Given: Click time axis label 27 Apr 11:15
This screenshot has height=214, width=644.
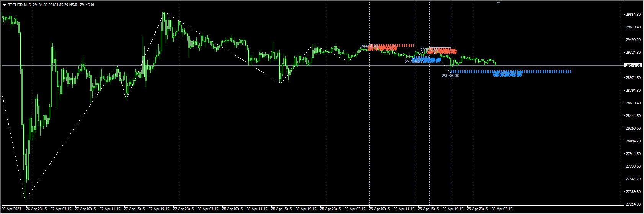Looking at the screenshot, I should 110,209.
